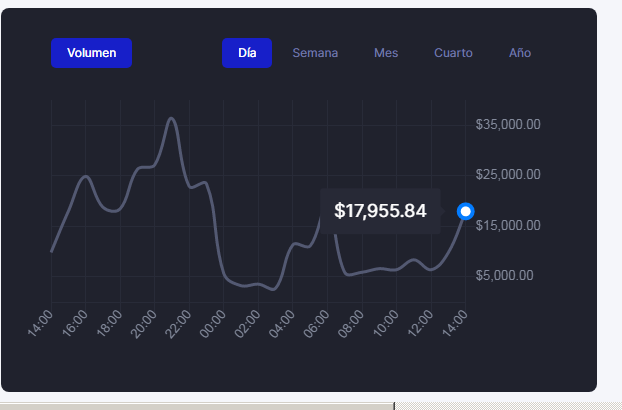This screenshot has width=622, height=410.
Task: Click the $5,000.00 axis label
Action: [504, 275]
